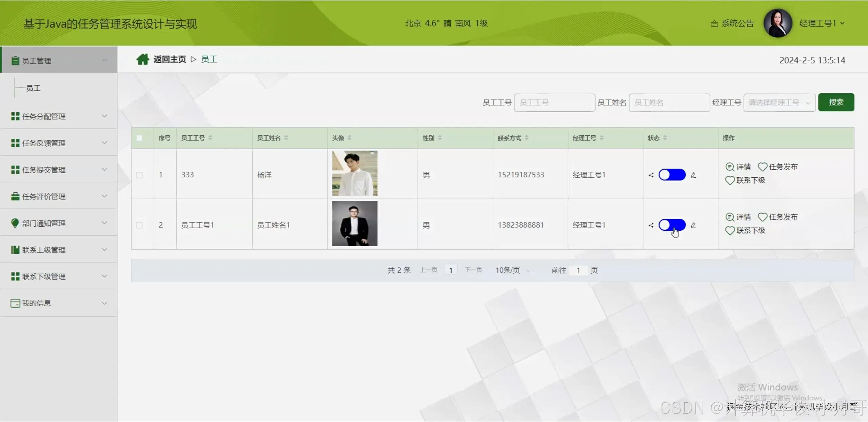Open the 经理工号 dropdown filter
868x422 pixels.
779,102
